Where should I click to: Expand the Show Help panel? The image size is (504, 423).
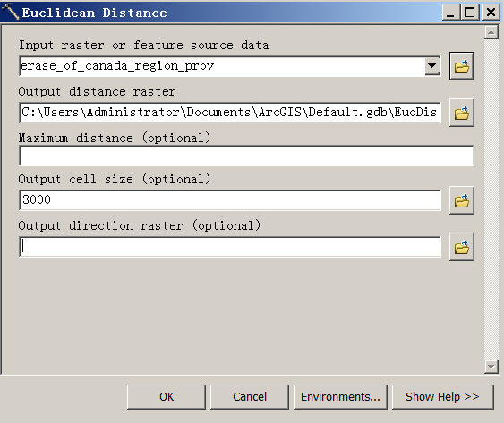tap(442, 397)
